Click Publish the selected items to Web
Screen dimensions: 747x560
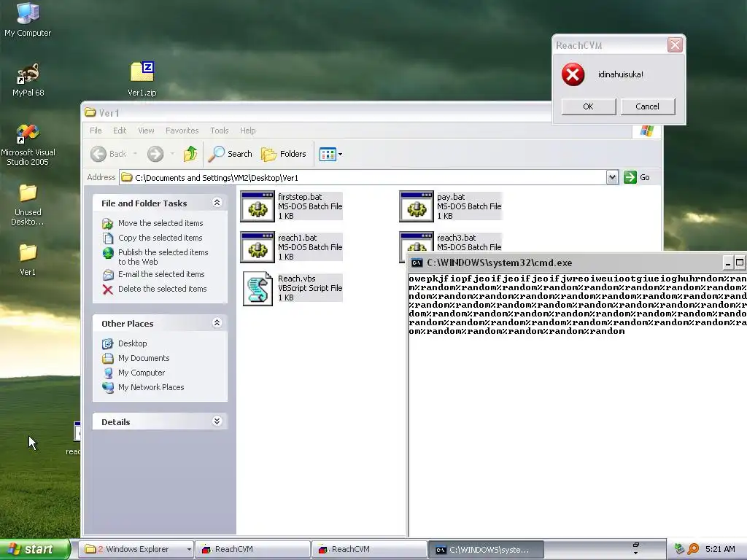(x=163, y=257)
